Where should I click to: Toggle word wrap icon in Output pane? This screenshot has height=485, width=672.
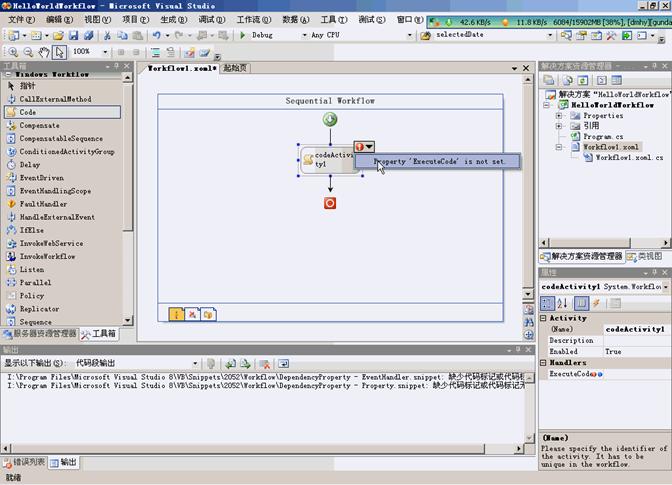point(283,364)
